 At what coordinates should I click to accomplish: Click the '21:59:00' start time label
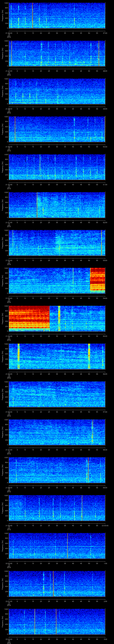9,525
